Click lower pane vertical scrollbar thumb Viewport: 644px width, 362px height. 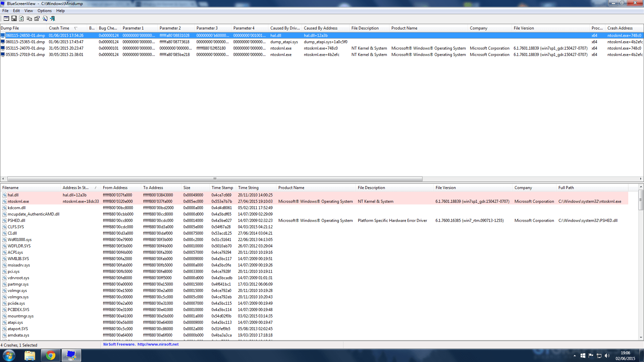641,200
